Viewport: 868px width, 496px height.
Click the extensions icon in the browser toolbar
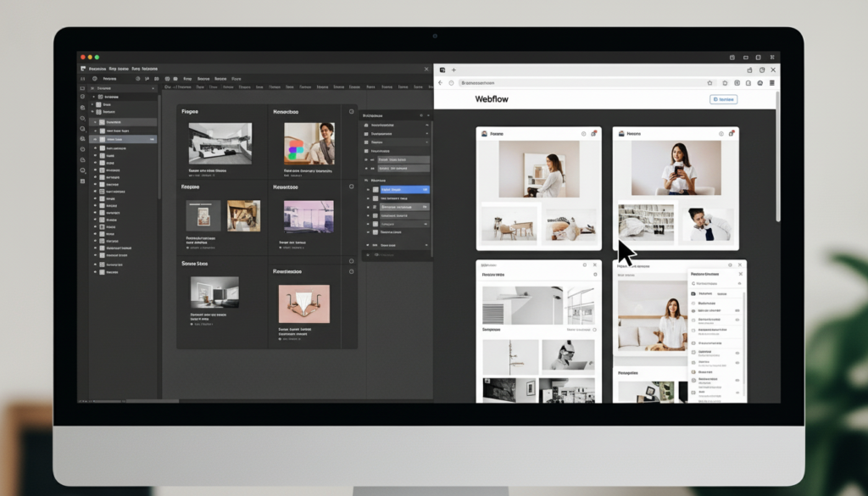(737, 83)
